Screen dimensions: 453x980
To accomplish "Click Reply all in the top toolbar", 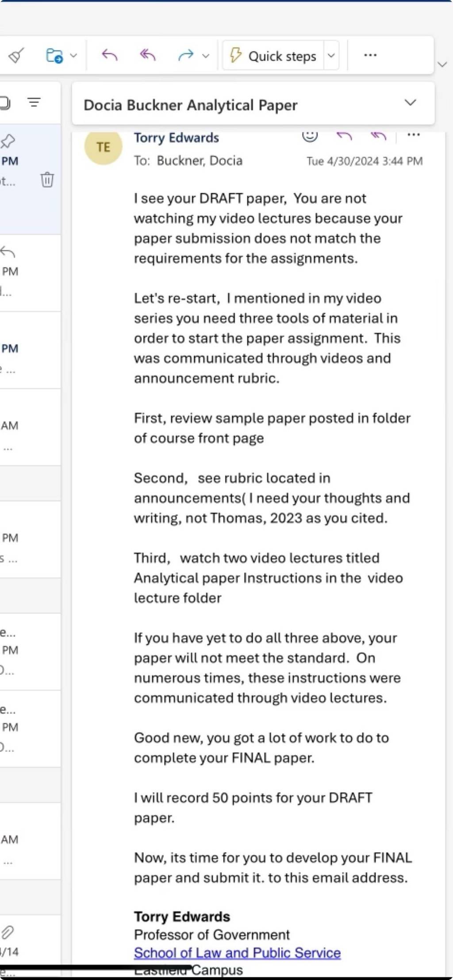I will click(147, 55).
